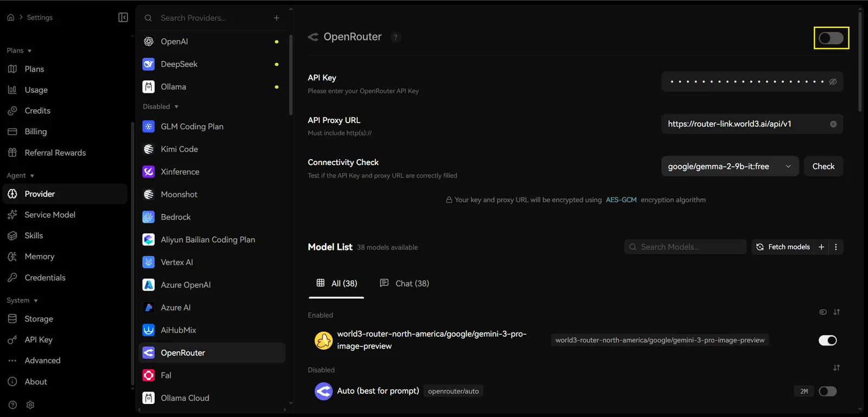Switch to the Chat (38) tab

tap(404, 283)
